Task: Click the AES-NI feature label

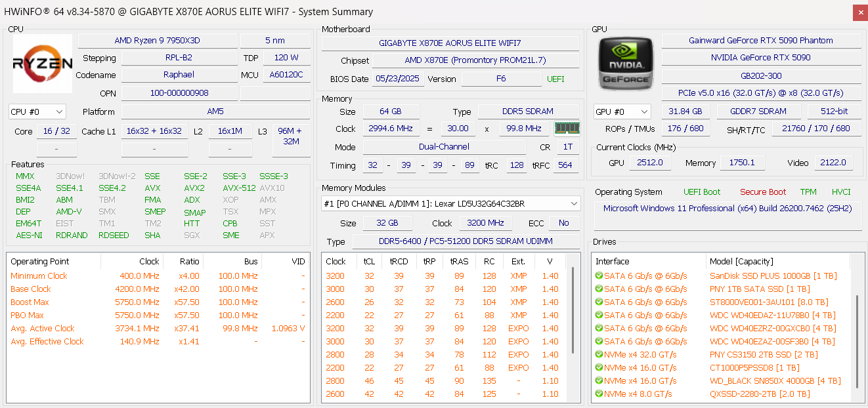Action: click(x=29, y=235)
